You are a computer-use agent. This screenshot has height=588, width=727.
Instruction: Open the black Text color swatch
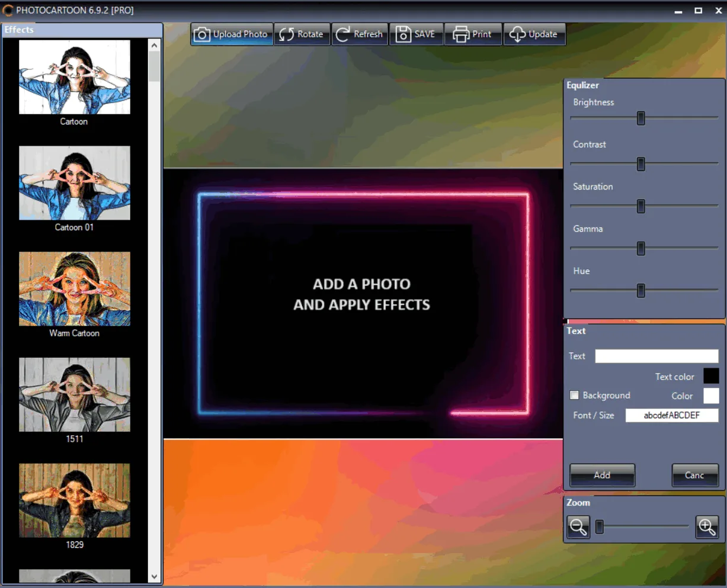pyautogui.click(x=711, y=376)
